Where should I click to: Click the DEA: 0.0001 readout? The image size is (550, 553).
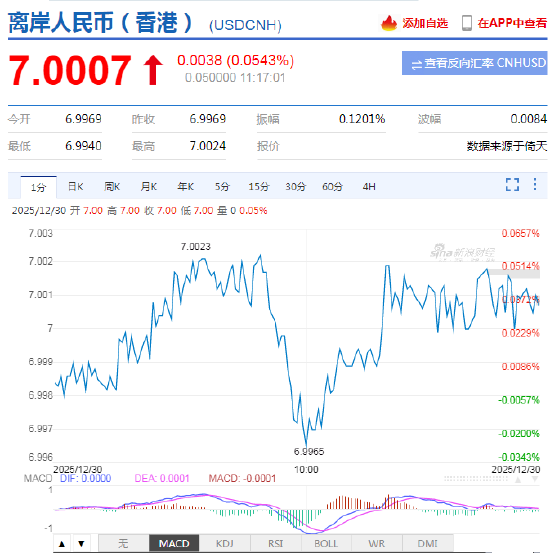(x=162, y=478)
